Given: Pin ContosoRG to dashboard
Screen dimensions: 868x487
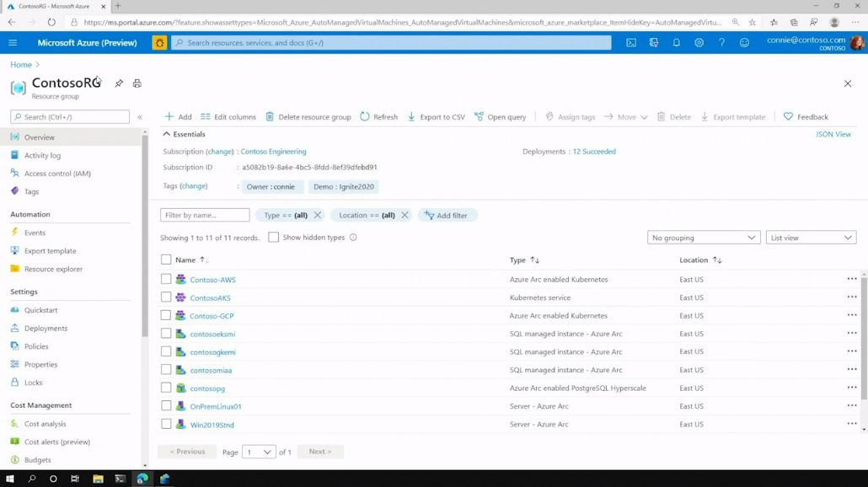Looking at the screenshot, I should point(119,83).
